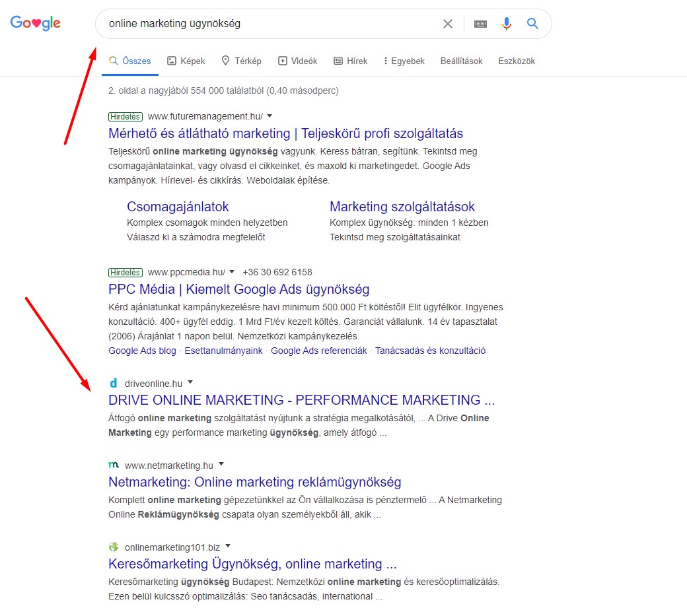Click the Hirdetés badge of ppcmedia ad
687x616 pixels.
[x=126, y=272]
